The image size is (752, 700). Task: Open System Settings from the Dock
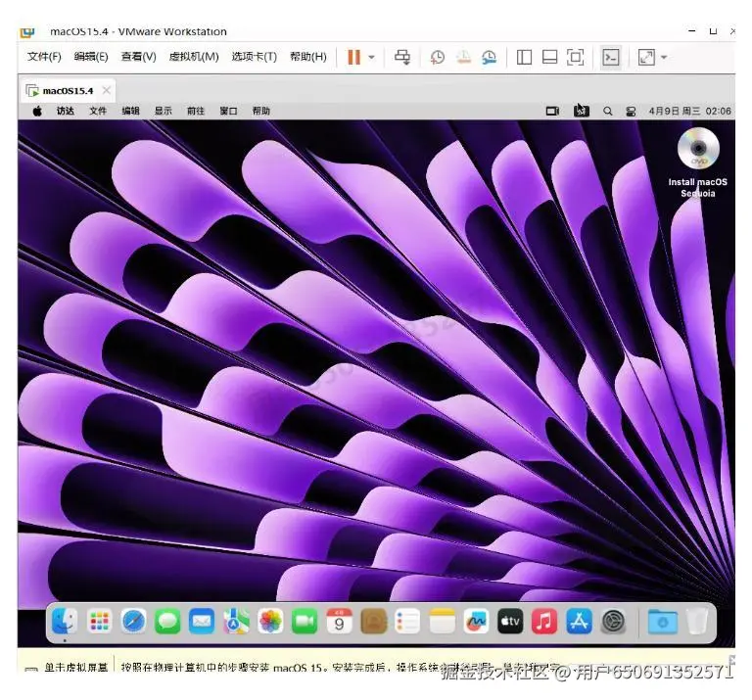tap(613, 621)
